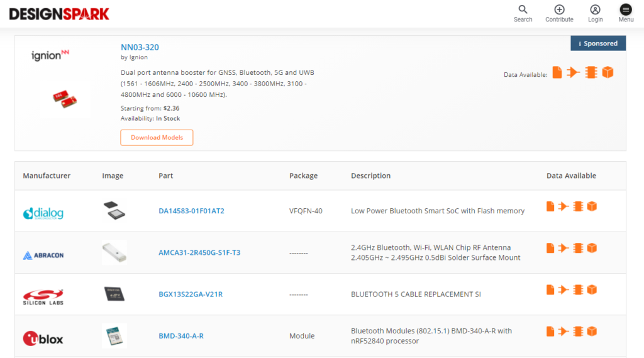The height and width of the screenshot is (358, 644).
Task: Click the Package column header
Action: 303,176
